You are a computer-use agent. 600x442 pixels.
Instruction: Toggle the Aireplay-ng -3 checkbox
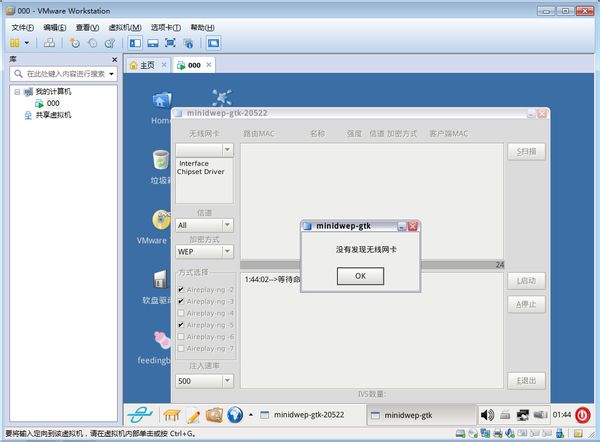coord(181,301)
